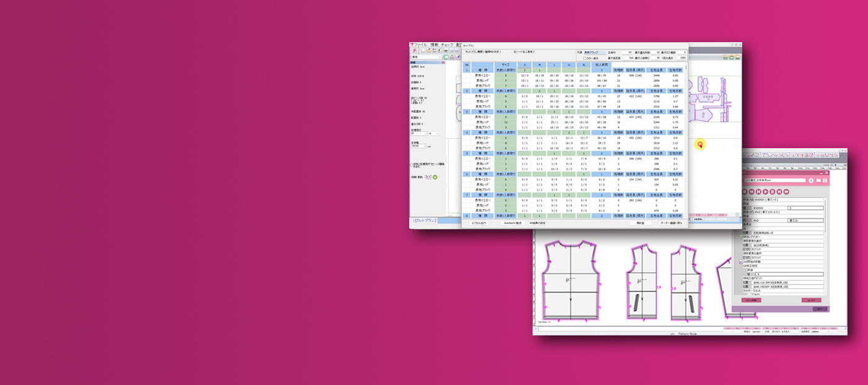Select the S size cell in plan row 1
This screenshot has width=868, height=385.
(524, 70)
